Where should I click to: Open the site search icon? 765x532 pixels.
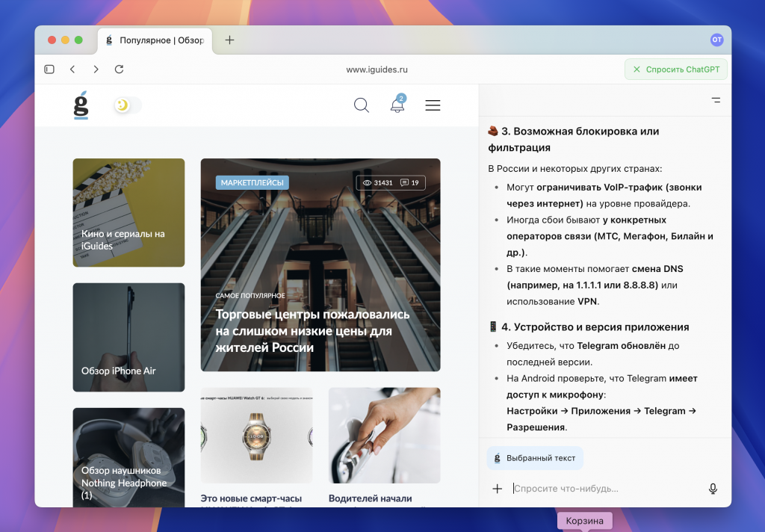click(361, 105)
